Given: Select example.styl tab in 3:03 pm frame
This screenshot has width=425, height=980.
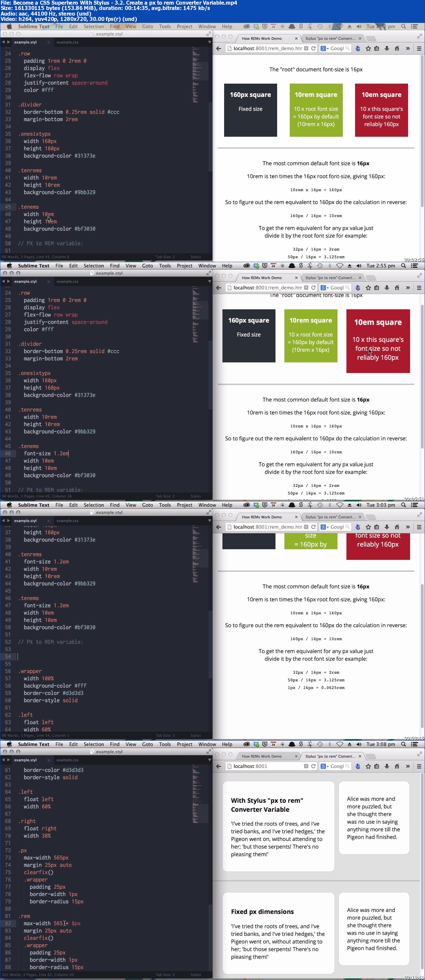Looking at the screenshot, I should pos(25,520).
